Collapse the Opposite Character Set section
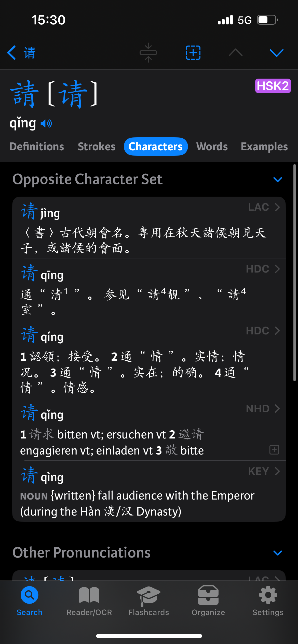The image size is (298, 644). point(278,180)
